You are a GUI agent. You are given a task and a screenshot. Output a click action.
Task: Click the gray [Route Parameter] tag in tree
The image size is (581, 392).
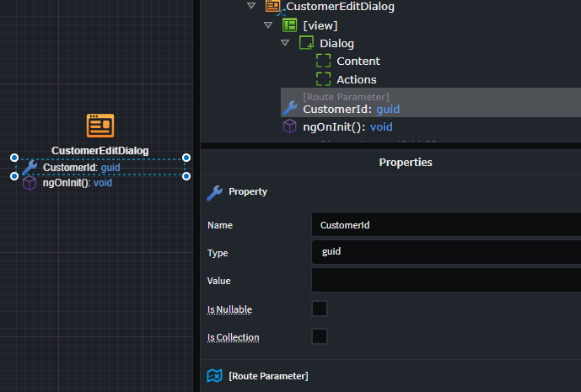tap(346, 97)
